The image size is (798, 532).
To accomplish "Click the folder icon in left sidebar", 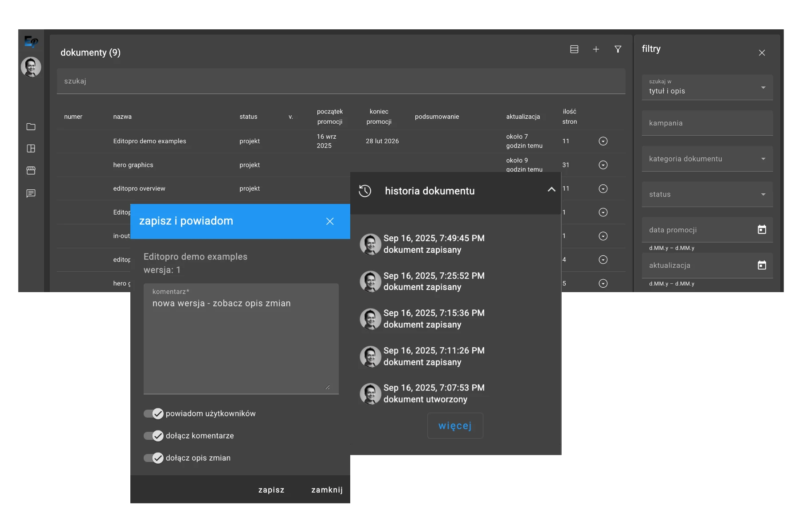I will point(31,127).
